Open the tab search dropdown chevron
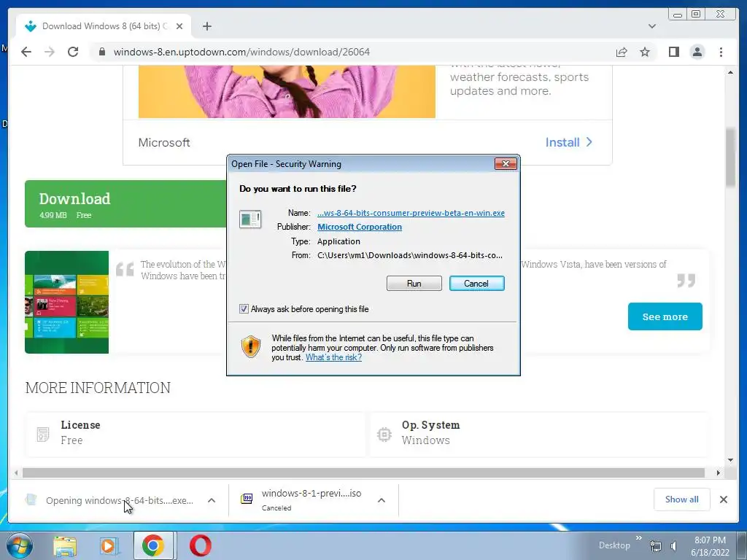Viewport: 747px width, 560px height. pos(651,26)
